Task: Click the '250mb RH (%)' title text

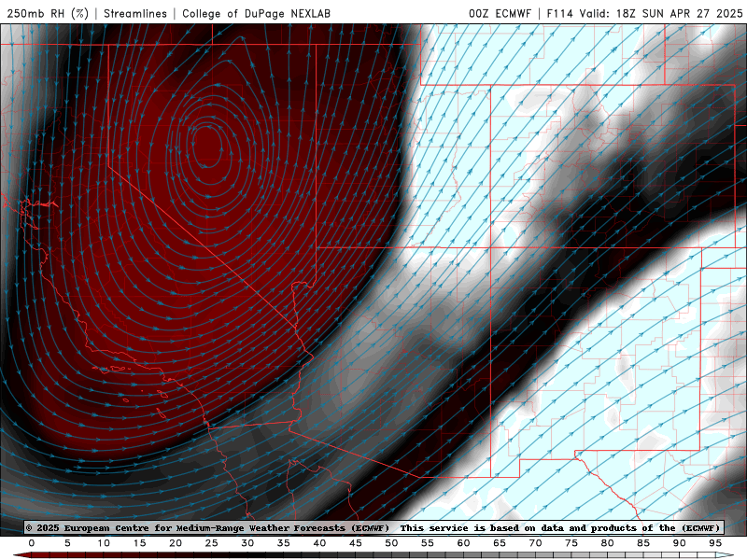Action: tap(48, 13)
